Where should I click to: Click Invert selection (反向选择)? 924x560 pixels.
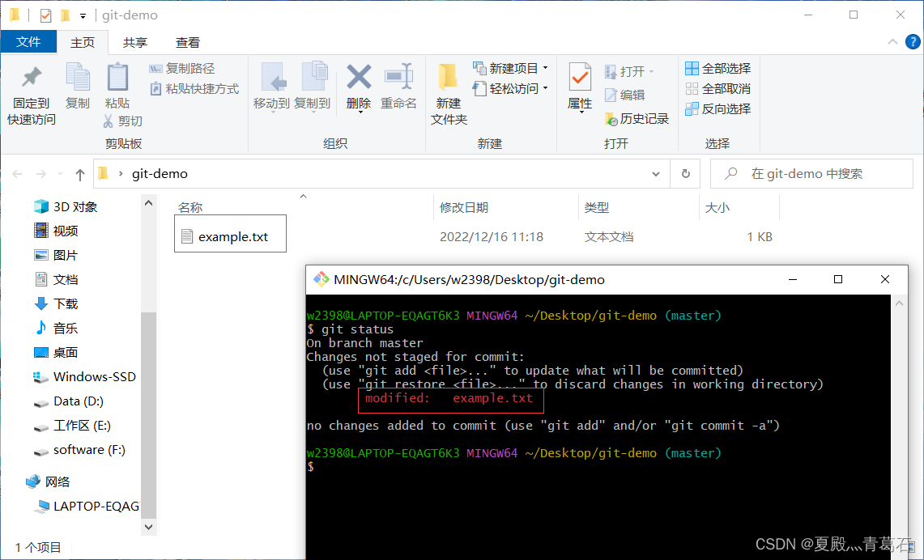point(717,109)
